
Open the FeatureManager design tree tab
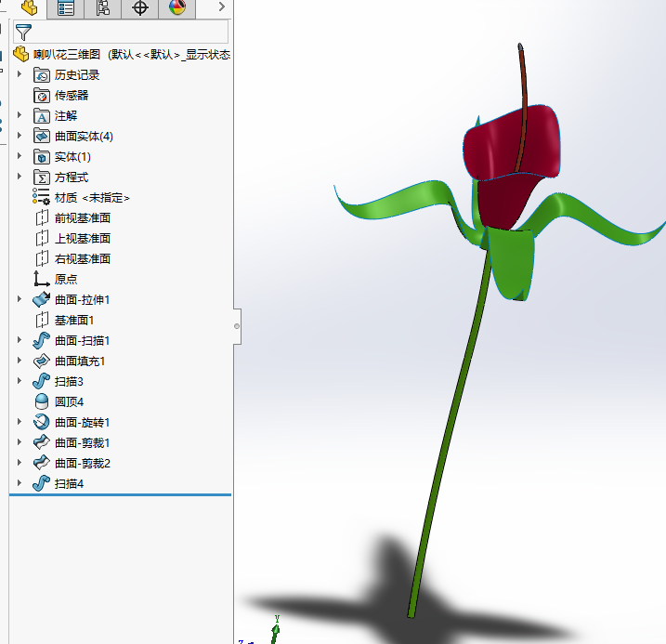(x=29, y=8)
